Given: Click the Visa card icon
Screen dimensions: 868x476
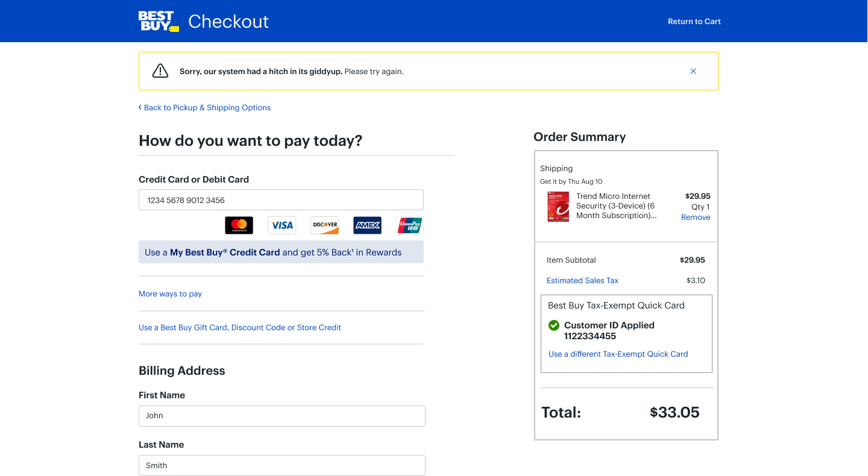Looking at the screenshot, I should point(281,225).
